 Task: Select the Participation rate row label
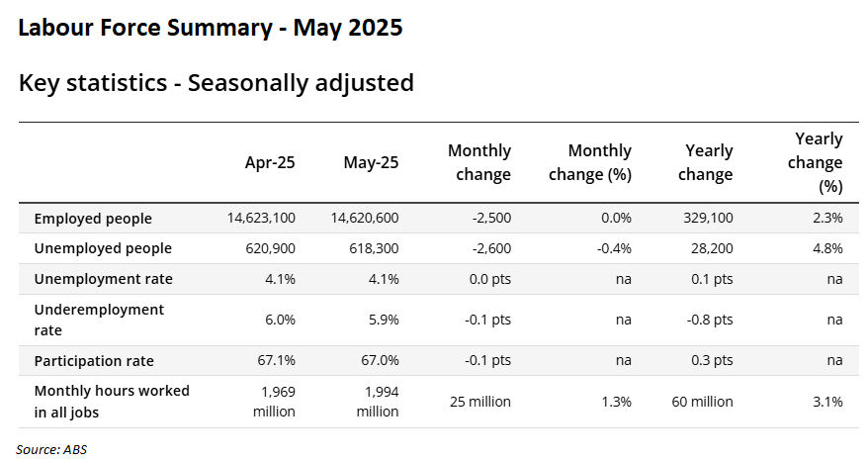point(94,361)
